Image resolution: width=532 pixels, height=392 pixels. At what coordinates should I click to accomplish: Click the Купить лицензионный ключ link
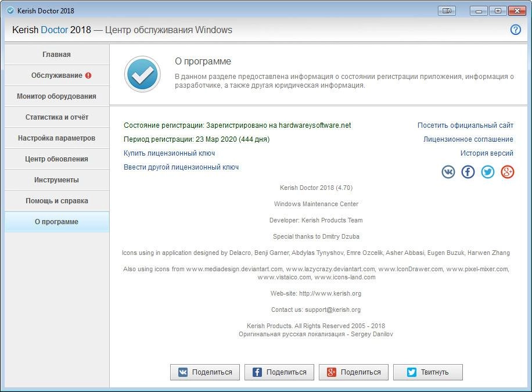170,153
